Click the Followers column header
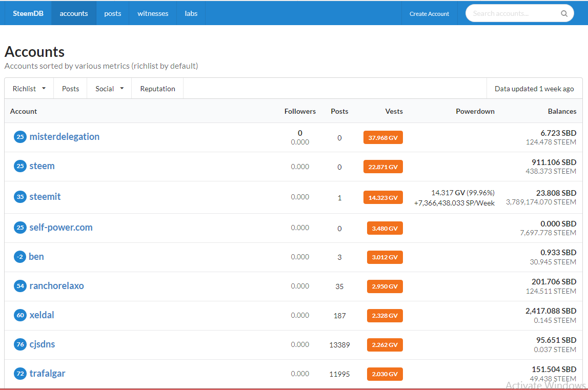 click(x=300, y=111)
